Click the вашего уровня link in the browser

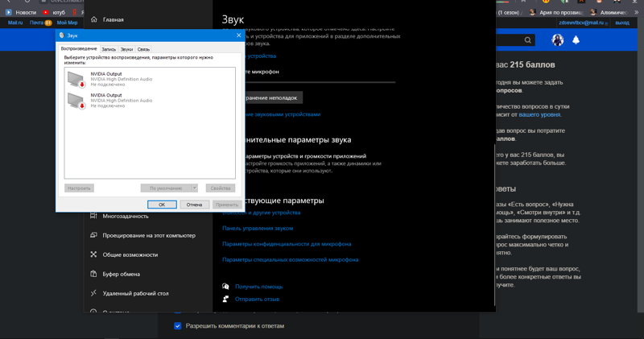[x=539, y=114]
